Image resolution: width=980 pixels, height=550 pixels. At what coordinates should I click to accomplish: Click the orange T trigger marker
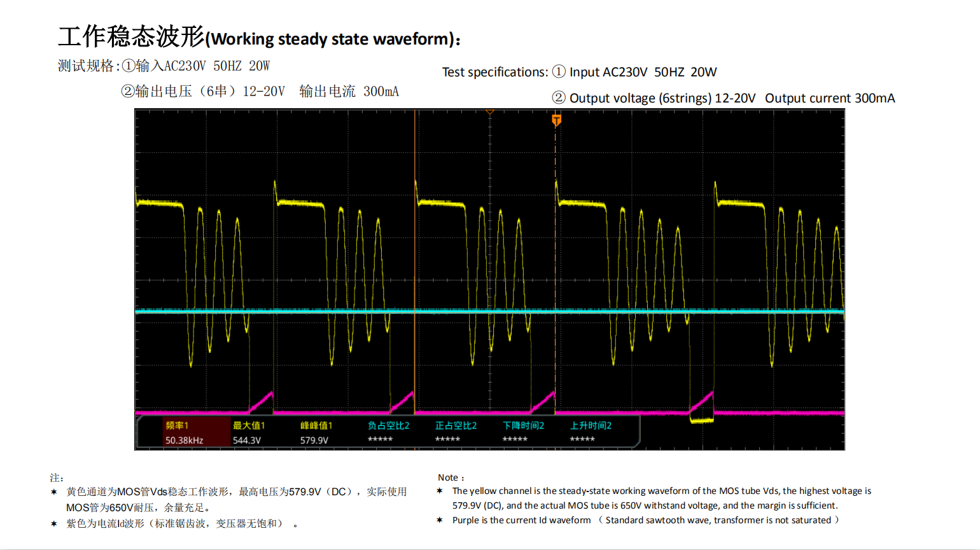(x=556, y=120)
